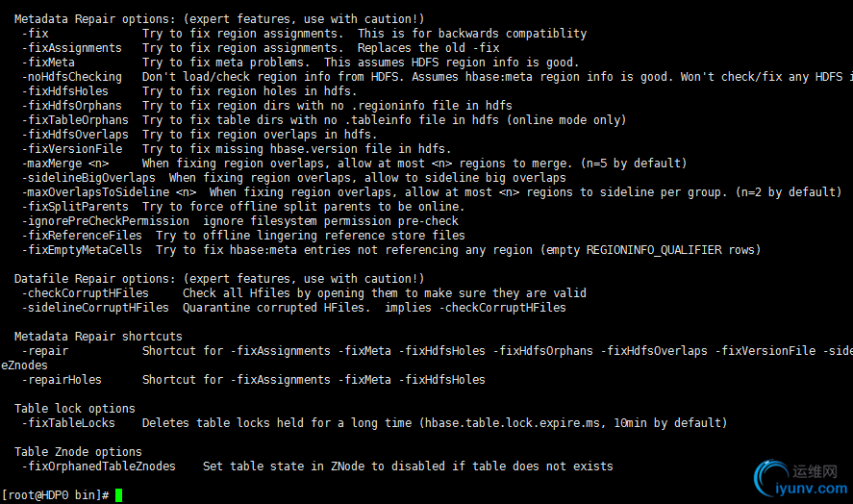Click the -fixOrphanedTableZnodes option text

click(x=98, y=466)
